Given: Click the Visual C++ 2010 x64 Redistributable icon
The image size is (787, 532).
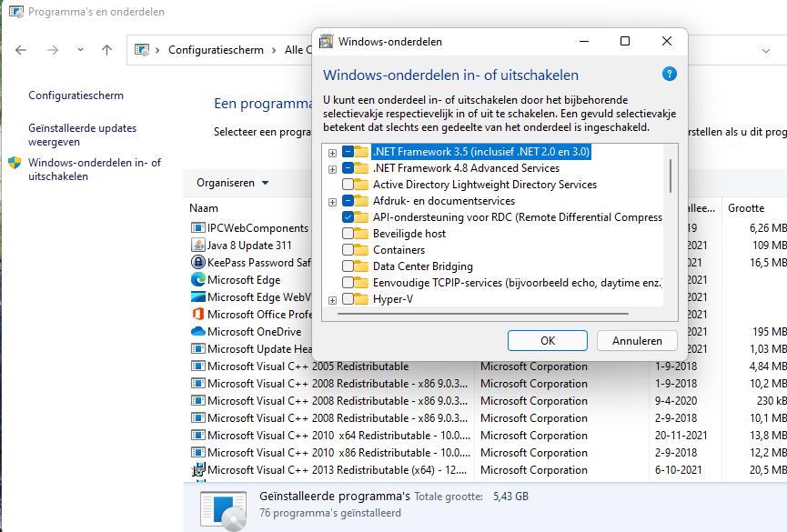Looking at the screenshot, I should tap(198, 435).
